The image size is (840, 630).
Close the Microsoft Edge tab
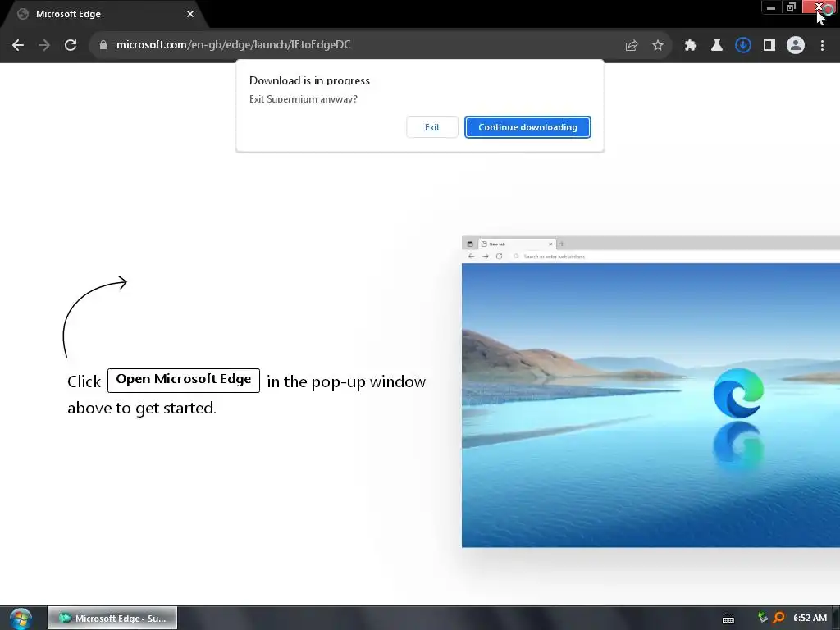190,14
